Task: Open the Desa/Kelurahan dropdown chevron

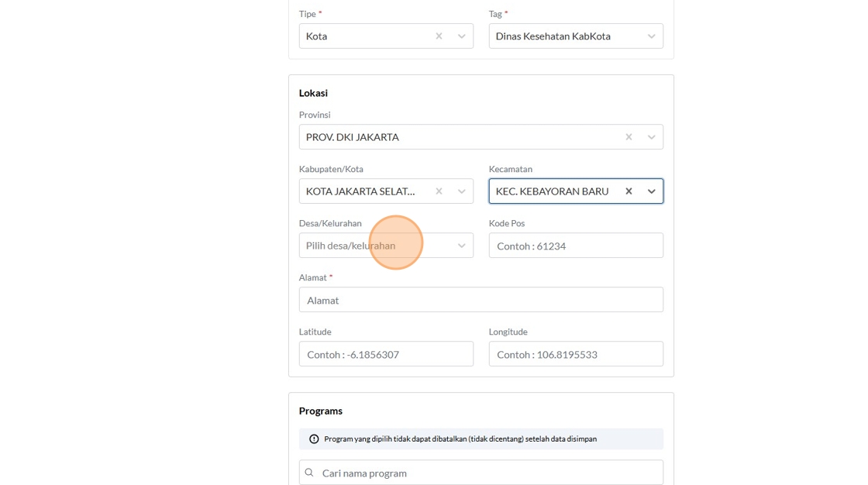Action: [x=462, y=246]
